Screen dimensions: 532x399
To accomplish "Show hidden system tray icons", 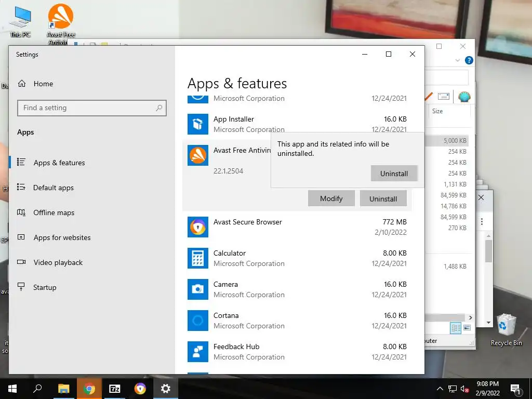I will 440,389.
